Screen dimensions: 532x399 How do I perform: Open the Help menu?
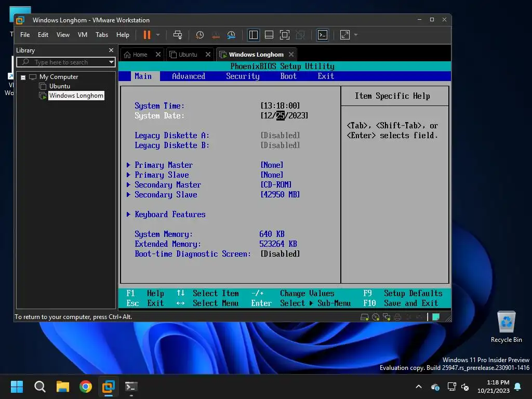pyautogui.click(x=123, y=35)
